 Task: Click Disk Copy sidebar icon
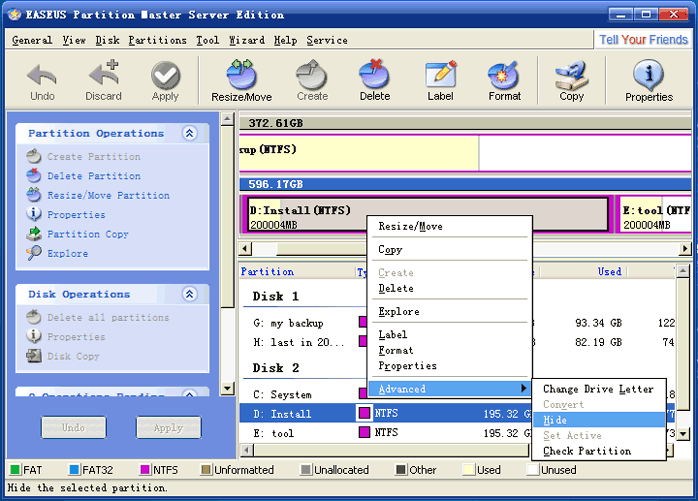[33, 356]
